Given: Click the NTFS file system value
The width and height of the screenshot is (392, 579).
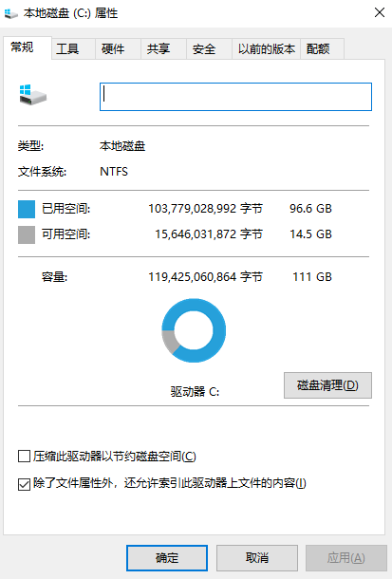Looking at the screenshot, I should pyautogui.click(x=114, y=172).
